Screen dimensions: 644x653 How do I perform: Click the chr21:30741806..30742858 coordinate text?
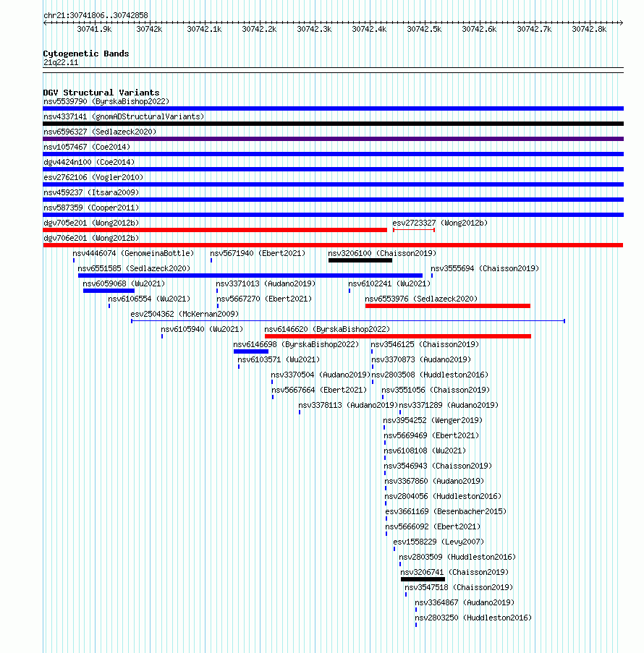96,15
